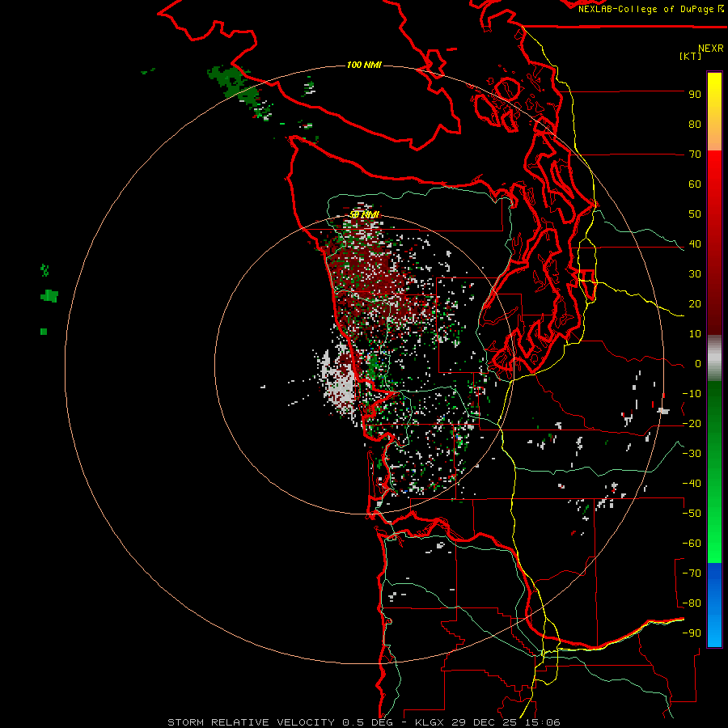Click the 80 value on the velocity scale

(695, 125)
